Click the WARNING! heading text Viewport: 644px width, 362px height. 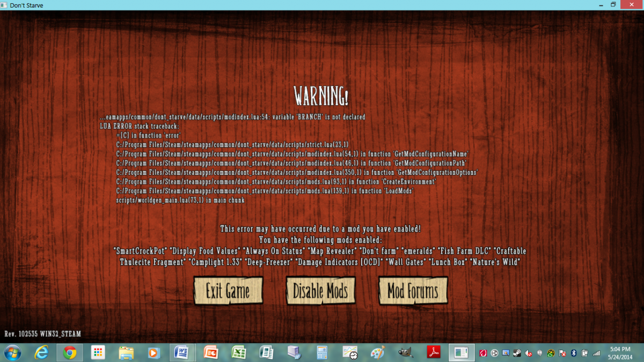click(x=321, y=97)
